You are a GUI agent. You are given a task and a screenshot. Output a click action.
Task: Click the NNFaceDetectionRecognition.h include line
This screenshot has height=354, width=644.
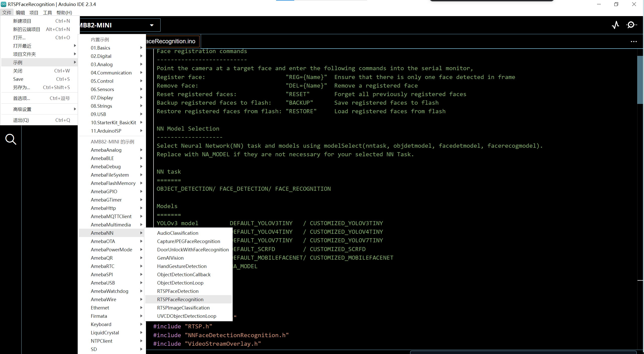tap(221, 335)
